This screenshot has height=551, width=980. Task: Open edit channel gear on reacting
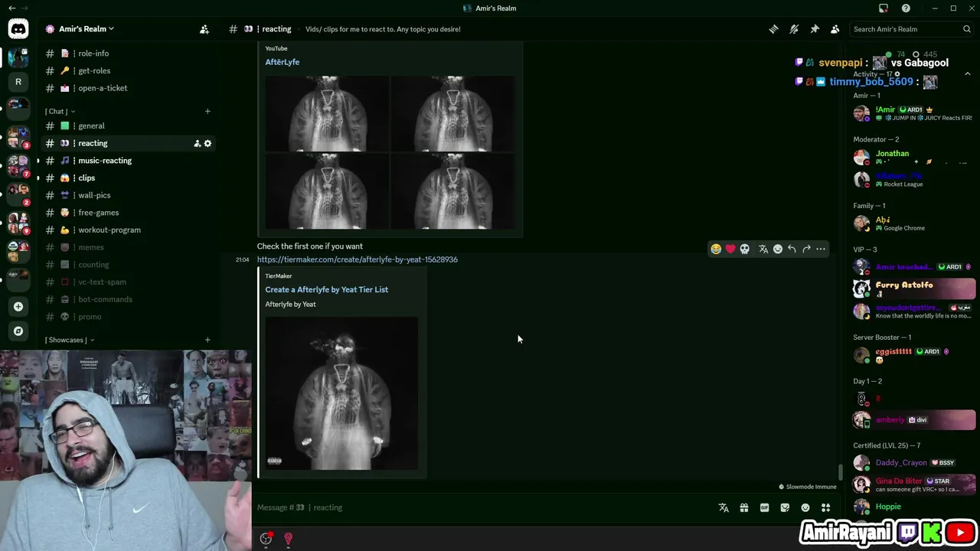point(207,143)
